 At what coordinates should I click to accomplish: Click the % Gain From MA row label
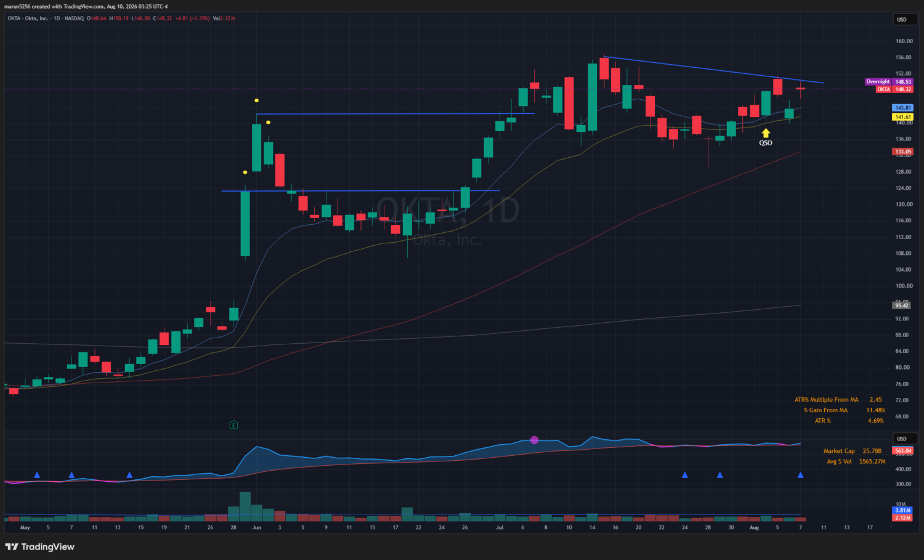[x=825, y=410]
